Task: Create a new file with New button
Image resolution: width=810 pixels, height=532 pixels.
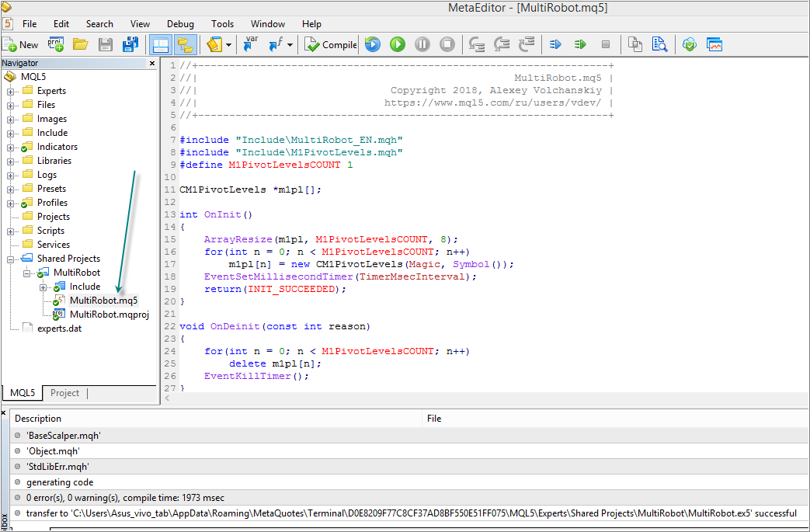Action: pyautogui.click(x=20, y=45)
